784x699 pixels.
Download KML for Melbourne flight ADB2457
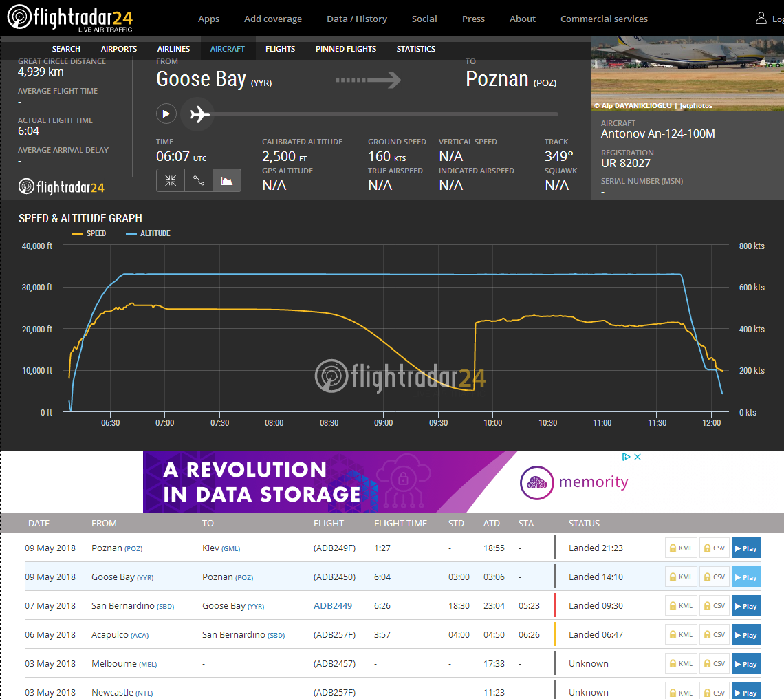pos(681,664)
